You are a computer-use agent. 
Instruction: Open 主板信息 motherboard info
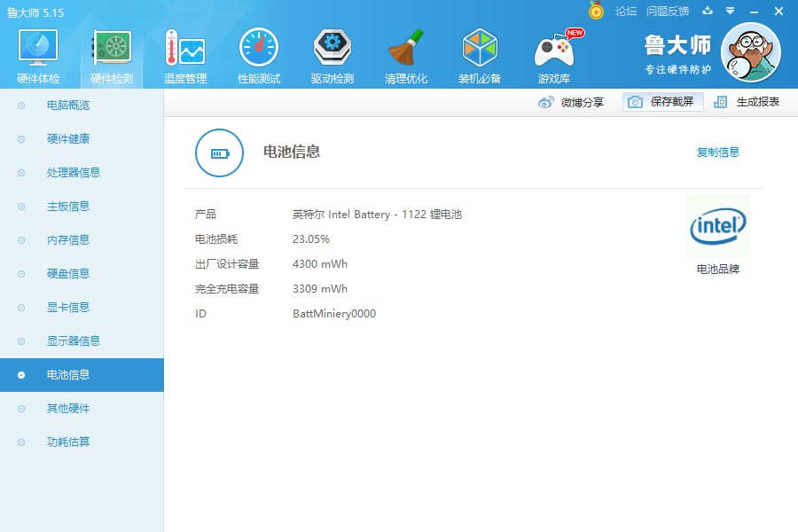pos(68,207)
